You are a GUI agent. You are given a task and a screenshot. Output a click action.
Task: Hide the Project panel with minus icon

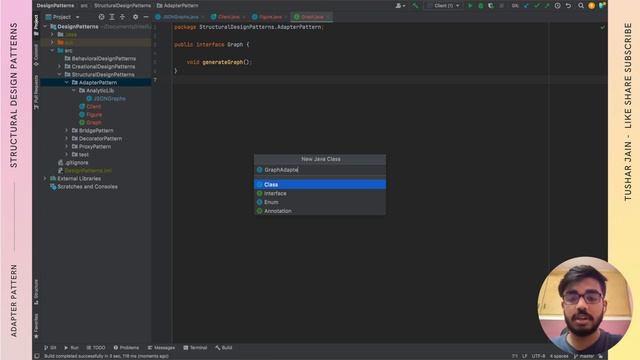(146, 17)
